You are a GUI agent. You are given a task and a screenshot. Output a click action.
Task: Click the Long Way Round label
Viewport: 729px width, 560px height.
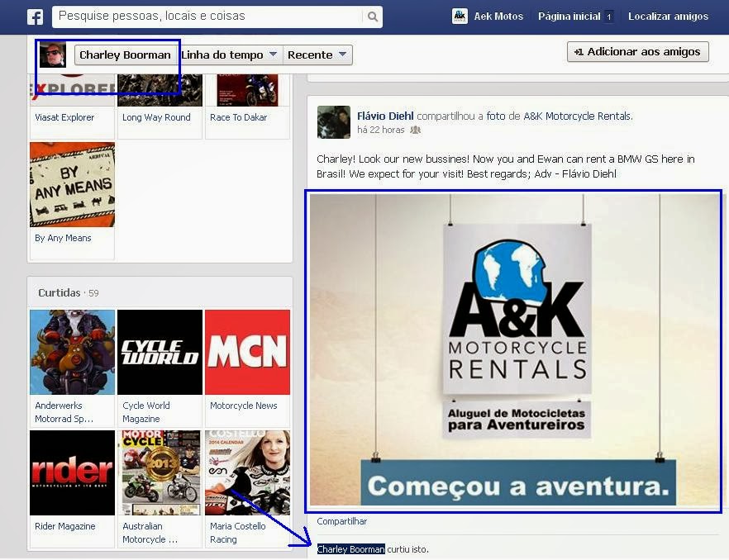(156, 117)
